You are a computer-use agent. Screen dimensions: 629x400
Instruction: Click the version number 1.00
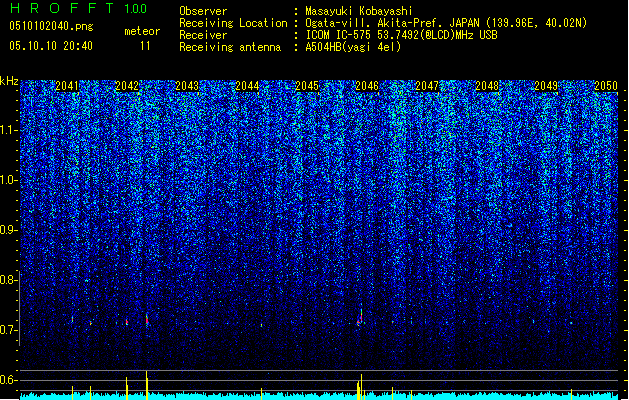tap(135, 9)
